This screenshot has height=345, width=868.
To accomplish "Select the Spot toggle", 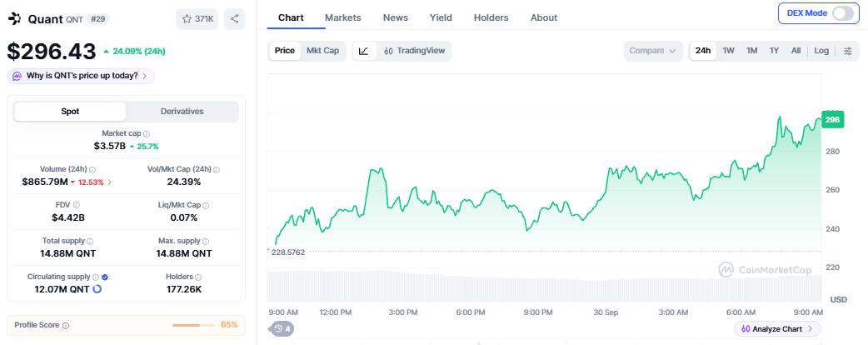I will [x=70, y=112].
